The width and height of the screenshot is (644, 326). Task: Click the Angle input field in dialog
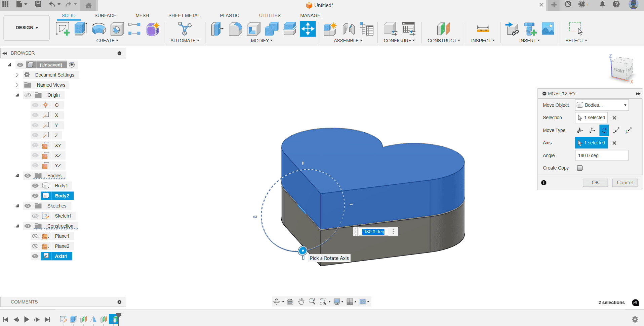pos(602,155)
